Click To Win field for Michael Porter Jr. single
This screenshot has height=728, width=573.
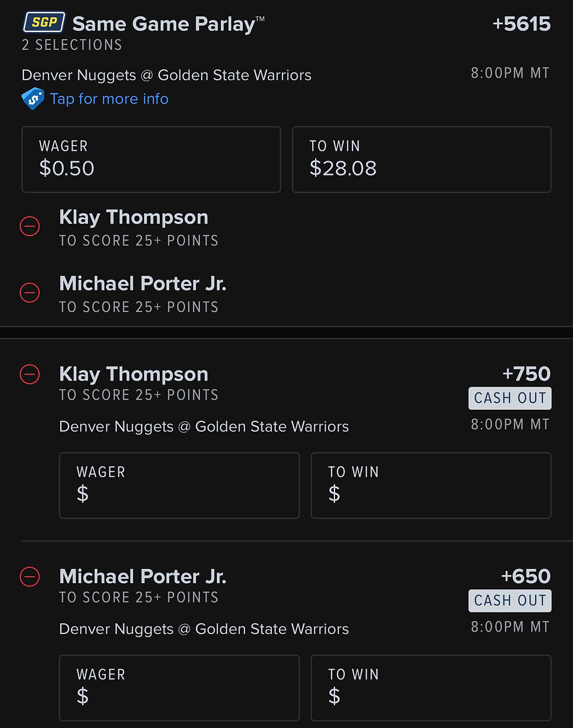(x=430, y=688)
